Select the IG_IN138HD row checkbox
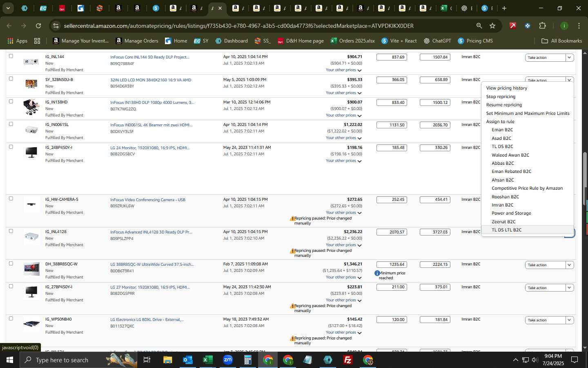Viewport: 588px width, 368px height. [x=11, y=101]
